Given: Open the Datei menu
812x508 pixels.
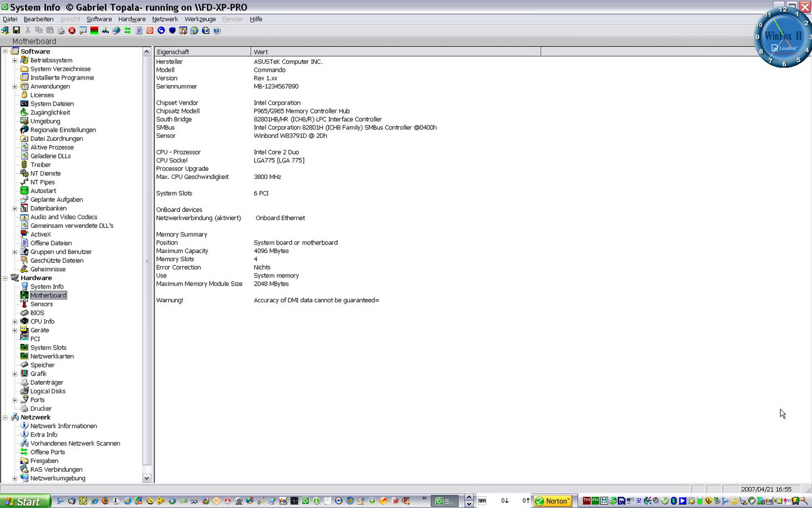Looking at the screenshot, I should [10, 19].
